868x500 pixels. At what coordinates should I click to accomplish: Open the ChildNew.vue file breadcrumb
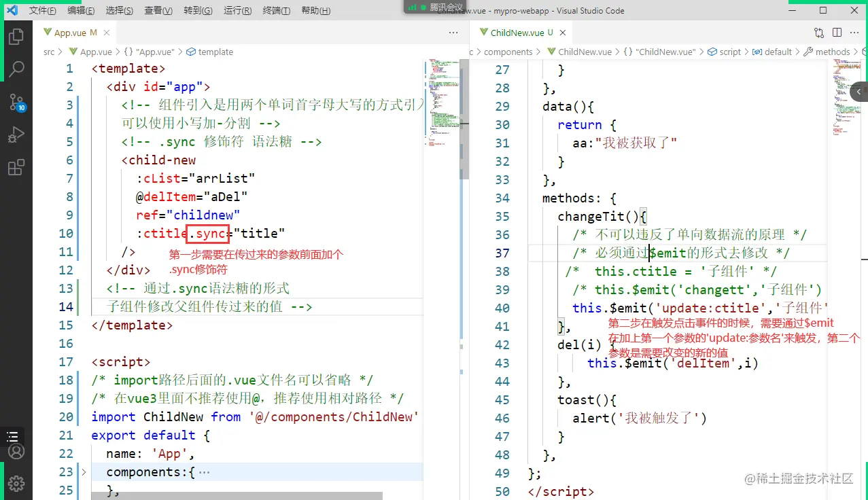tap(578, 52)
